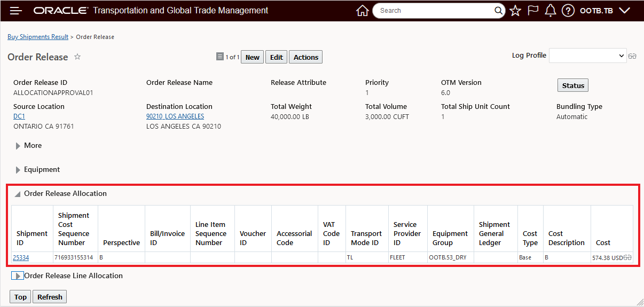
Task: Open the record list icon beside 1 of 1
Action: click(x=219, y=57)
